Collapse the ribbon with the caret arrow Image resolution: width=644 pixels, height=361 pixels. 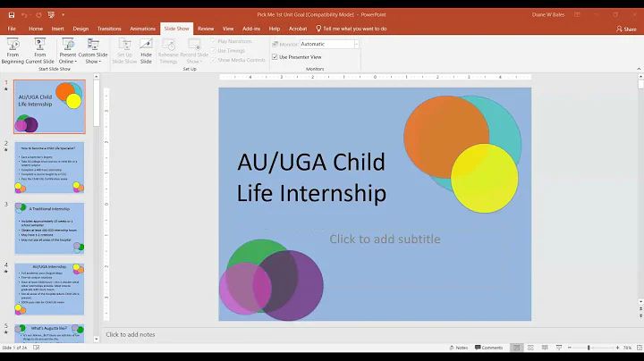(x=639, y=69)
